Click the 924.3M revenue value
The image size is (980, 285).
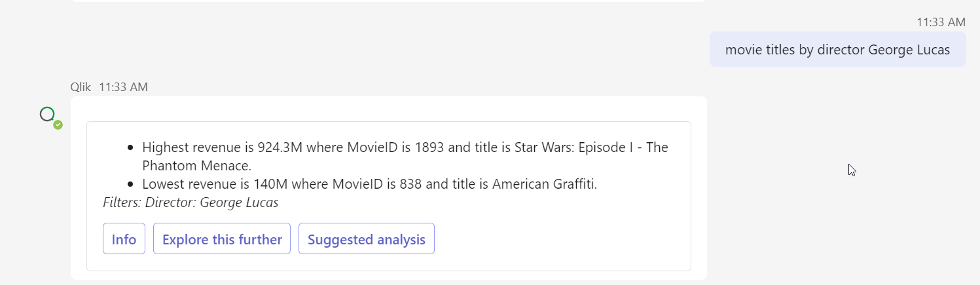point(280,147)
